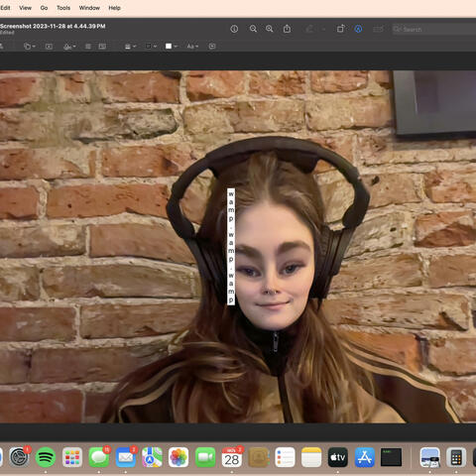Click the Rotate icon in toolbar

[340, 29]
